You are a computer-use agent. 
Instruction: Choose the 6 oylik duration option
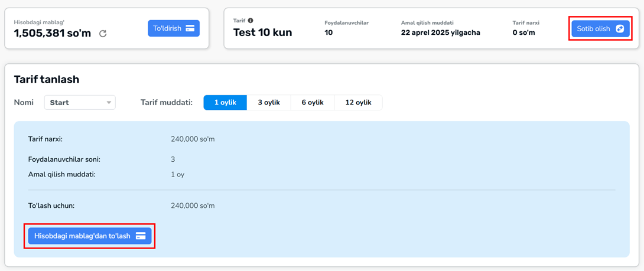(313, 103)
